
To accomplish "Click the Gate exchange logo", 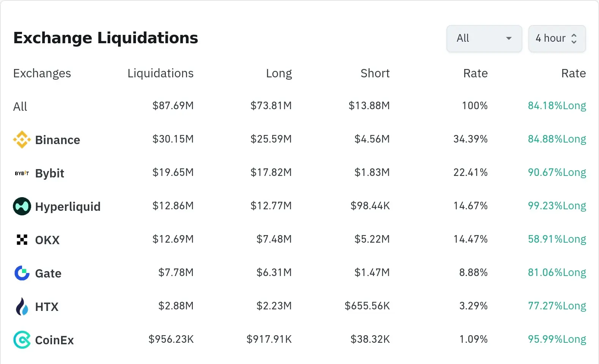I will [x=22, y=273].
